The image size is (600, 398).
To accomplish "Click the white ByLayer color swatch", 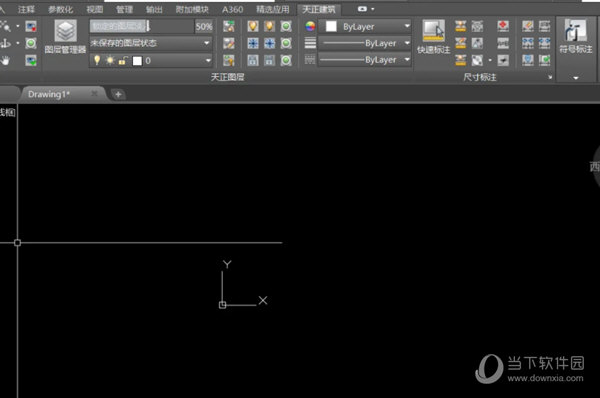I will (x=331, y=26).
